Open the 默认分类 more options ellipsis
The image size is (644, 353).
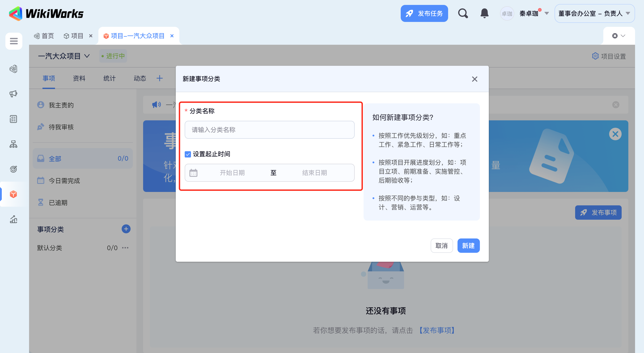125,248
